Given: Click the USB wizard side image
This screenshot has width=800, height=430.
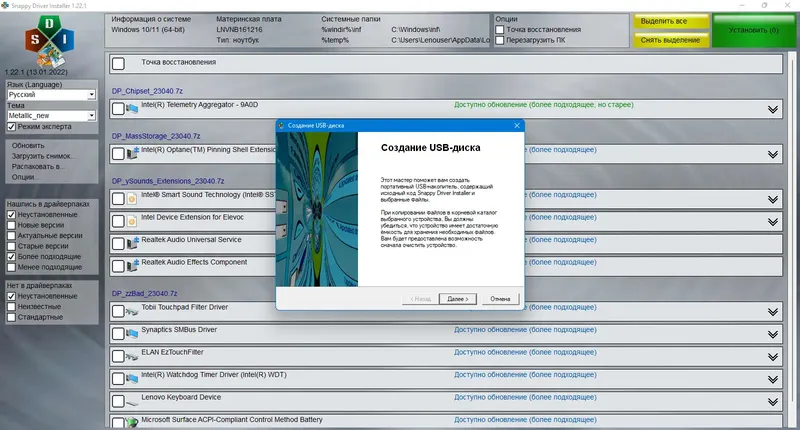Looking at the screenshot, I should coord(317,209).
